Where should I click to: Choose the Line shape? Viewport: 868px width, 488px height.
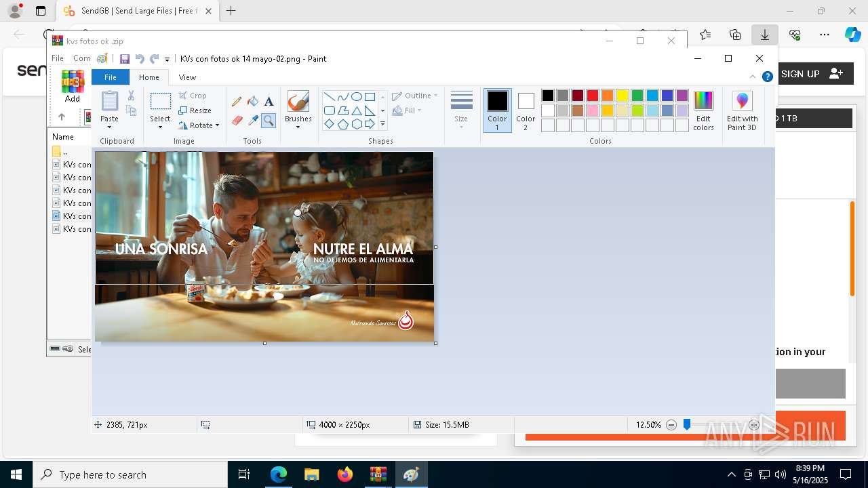click(x=329, y=97)
